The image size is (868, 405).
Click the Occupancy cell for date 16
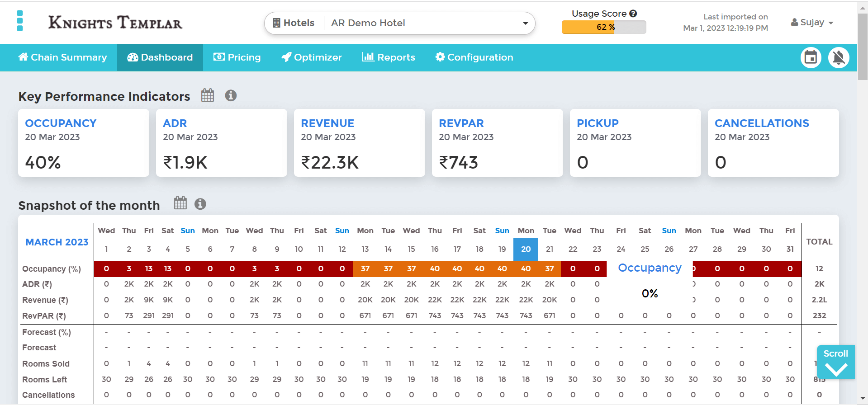[435, 268]
